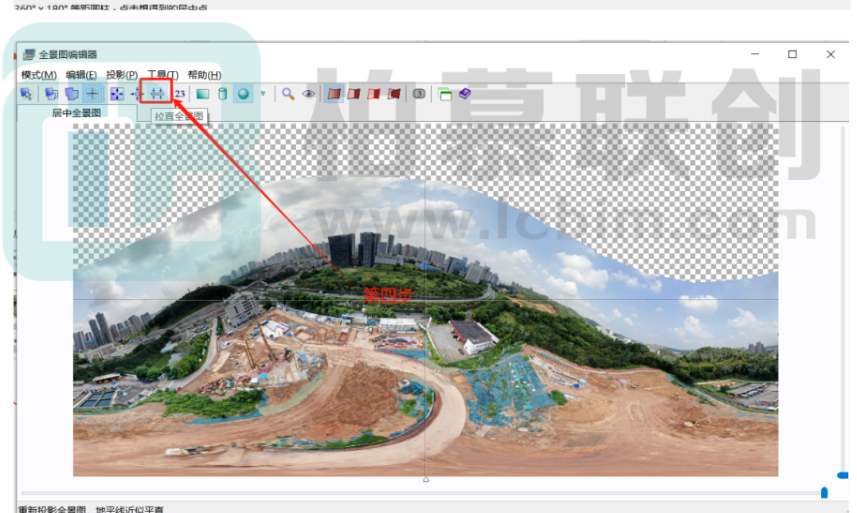The height and width of the screenshot is (513, 857).
Task: Click the straighten panorama icon
Action: [157, 94]
